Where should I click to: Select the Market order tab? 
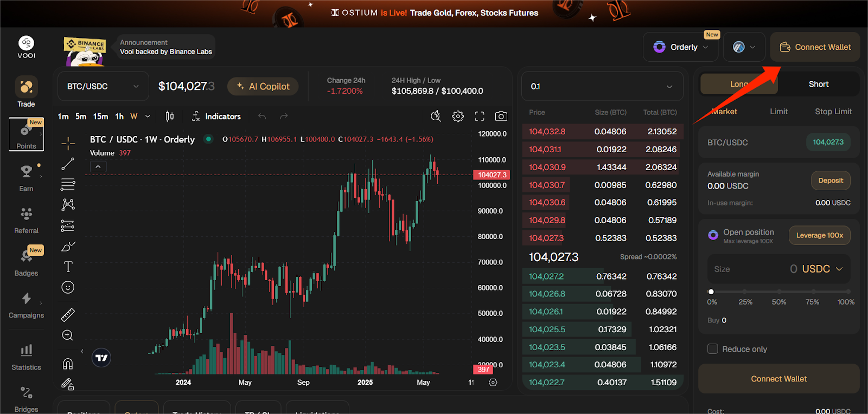pyautogui.click(x=724, y=111)
